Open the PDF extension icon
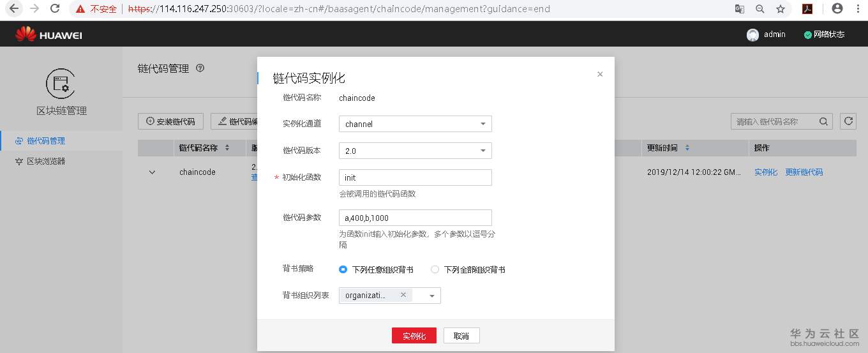 click(807, 9)
